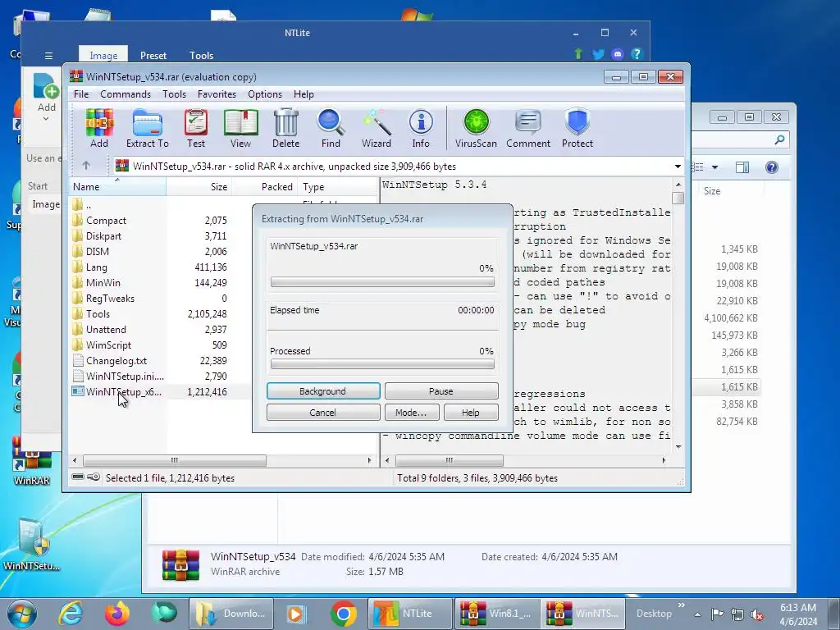This screenshot has width=840, height=630.
Task: Click the Pause extraction button
Action: pyautogui.click(x=441, y=391)
